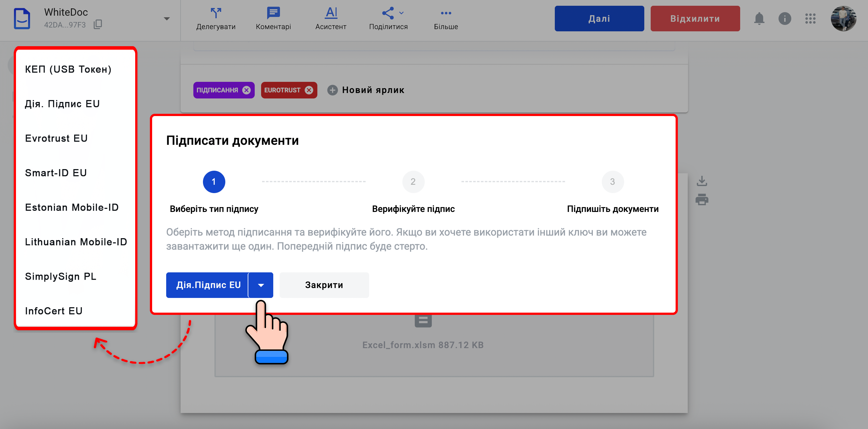The width and height of the screenshot is (868, 429).
Task: Click the Делегувати delegate icon
Action: pyautogui.click(x=216, y=13)
